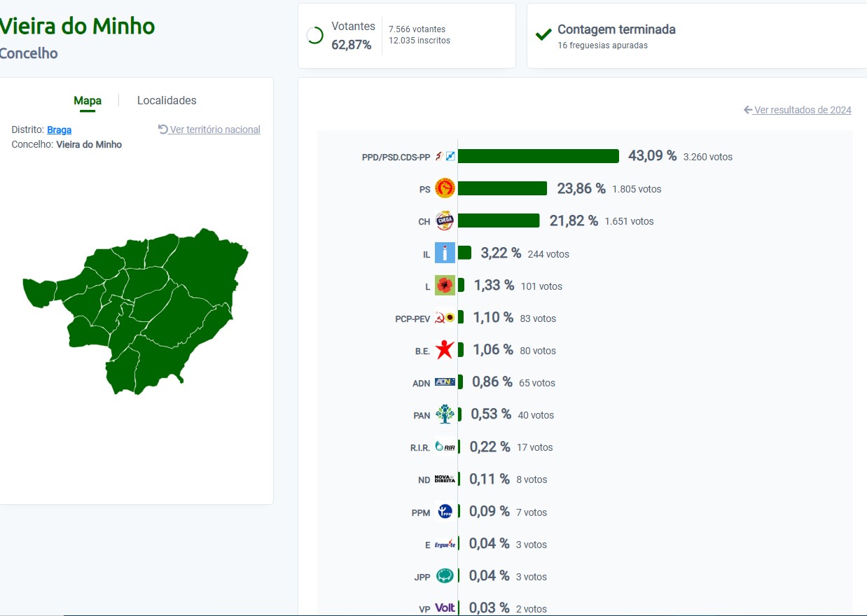
Task: Click the Livre poppy logo
Action: pyautogui.click(x=445, y=286)
